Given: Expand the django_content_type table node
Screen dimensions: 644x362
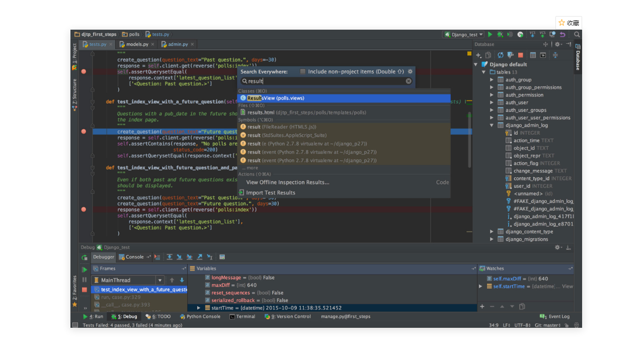Looking at the screenshot, I should point(492,231).
